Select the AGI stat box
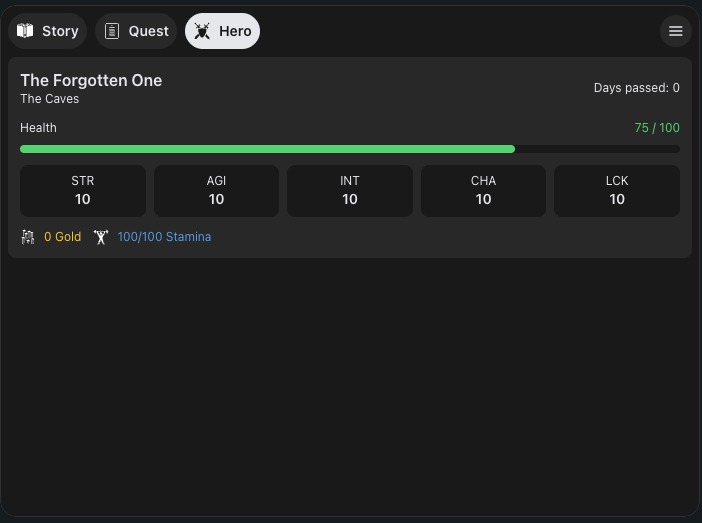Image resolution: width=702 pixels, height=523 pixels. 216,191
